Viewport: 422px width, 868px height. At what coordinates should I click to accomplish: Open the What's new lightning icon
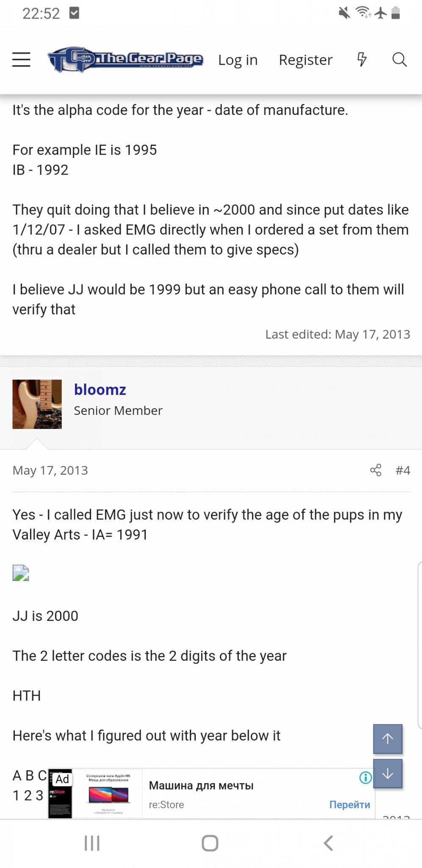point(361,60)
